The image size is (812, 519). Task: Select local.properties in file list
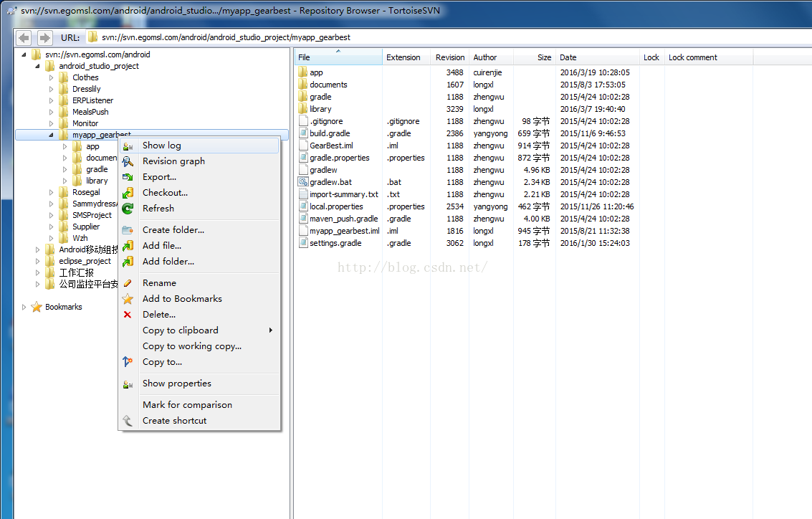pyautogui.click(x=336, y=206)
